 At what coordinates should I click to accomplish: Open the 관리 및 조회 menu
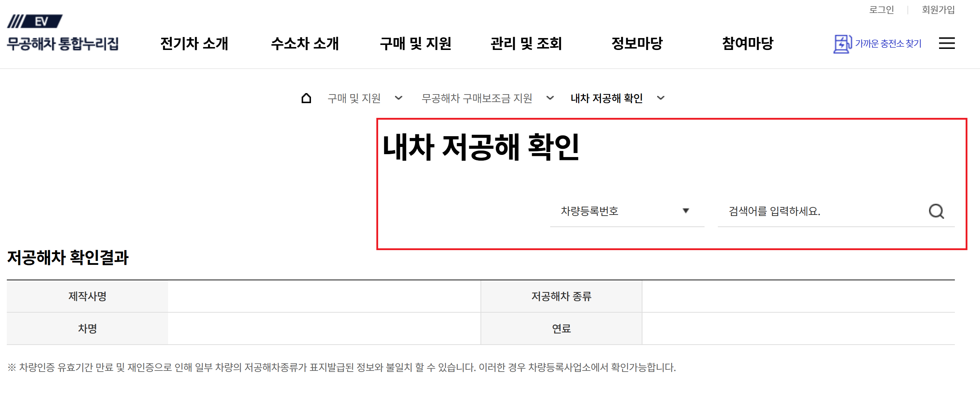[x=526, y=43]
